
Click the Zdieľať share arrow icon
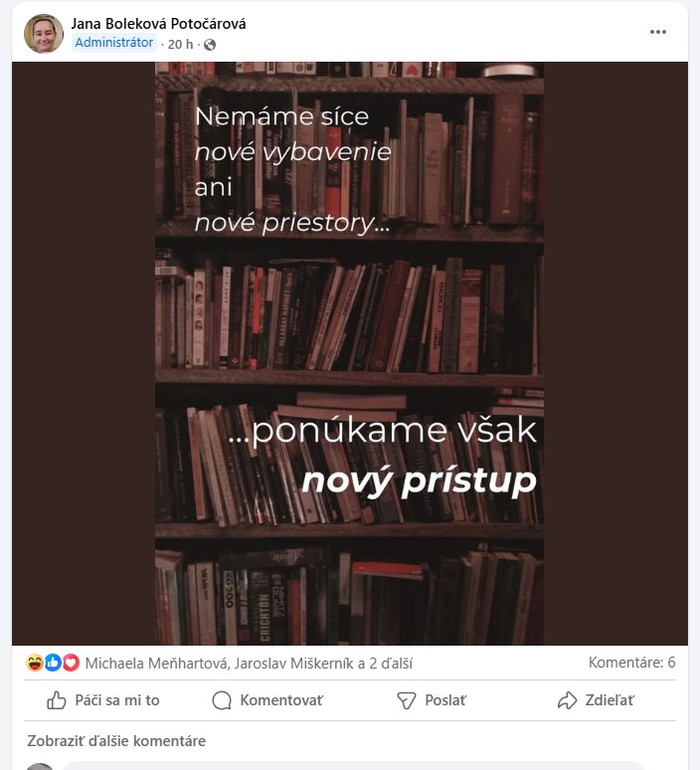(x=567, y=700)
